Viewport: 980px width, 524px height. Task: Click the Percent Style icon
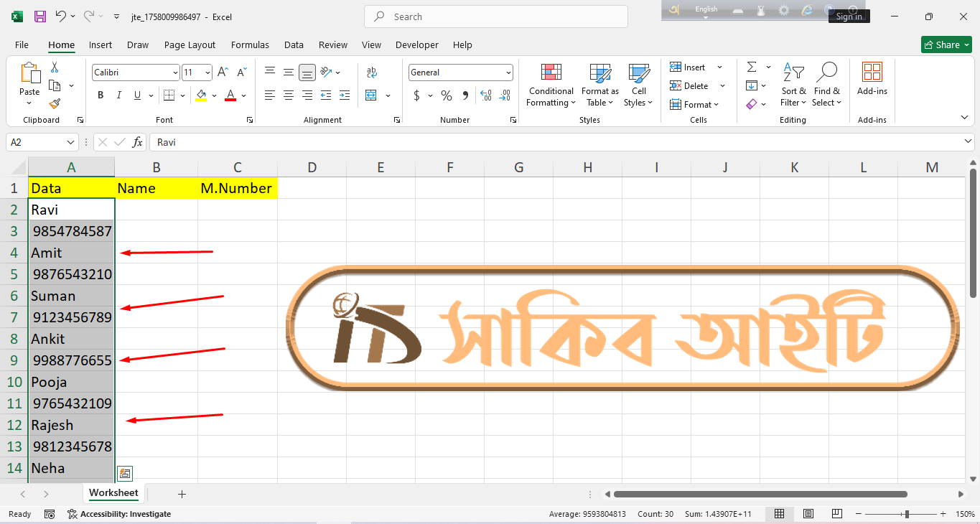click(x=447, y=95)
